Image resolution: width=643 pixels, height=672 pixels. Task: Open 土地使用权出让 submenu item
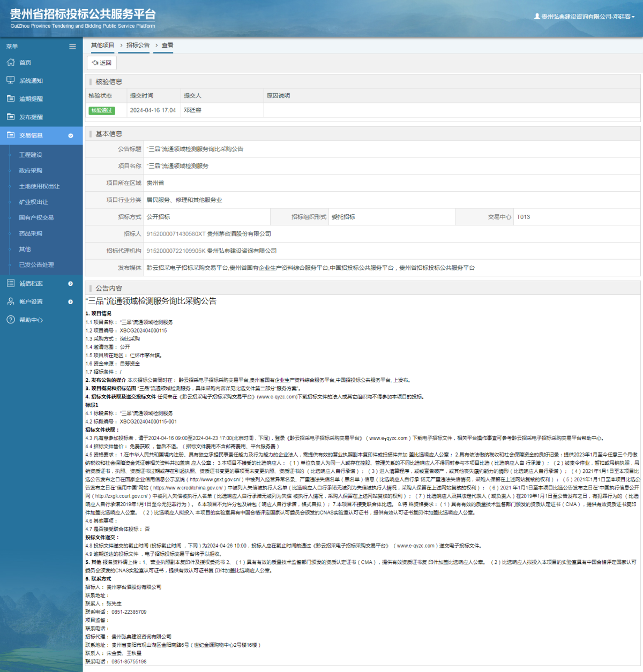tap(39, 186)
